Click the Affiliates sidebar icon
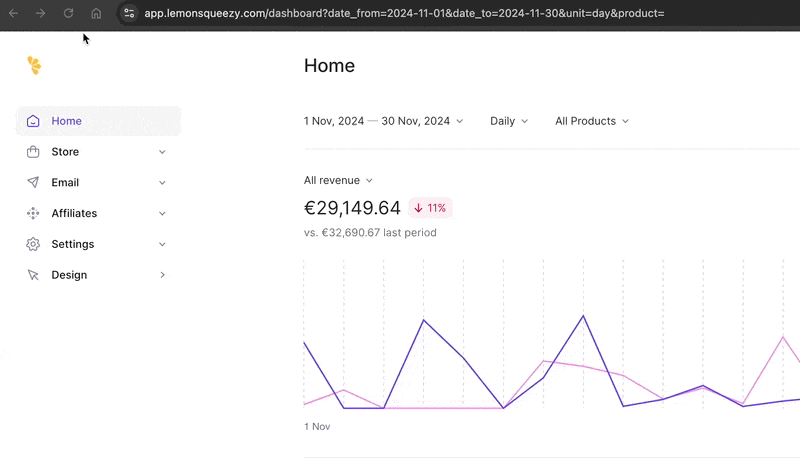The width and height of the screenshot is (800, 458). (x=33, y=213)
